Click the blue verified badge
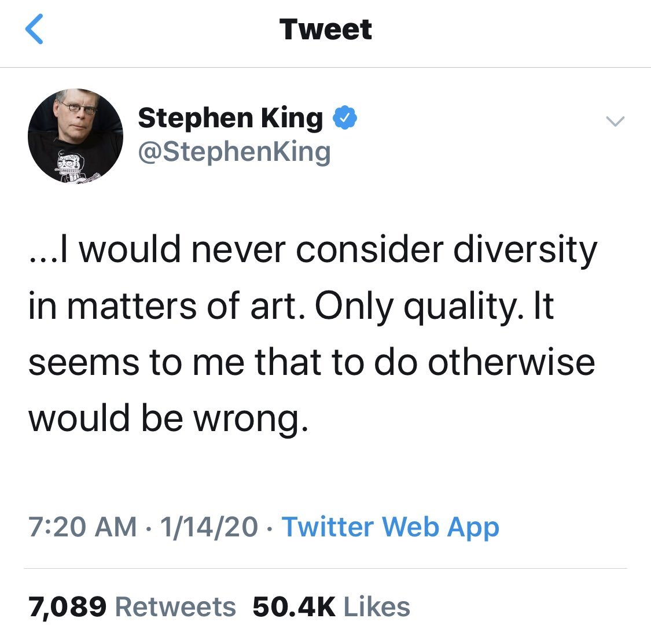 345,118
